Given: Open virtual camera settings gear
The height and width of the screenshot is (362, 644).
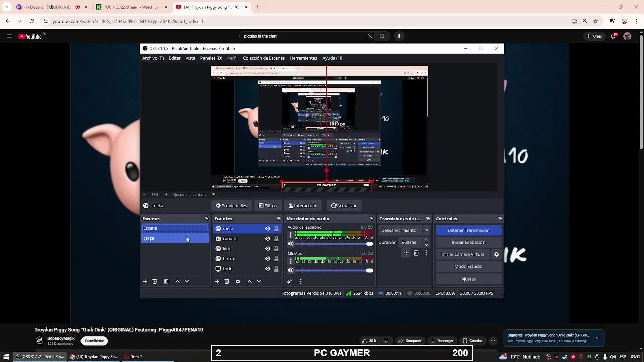Looking at the screenshot, I should coord(496,254).
